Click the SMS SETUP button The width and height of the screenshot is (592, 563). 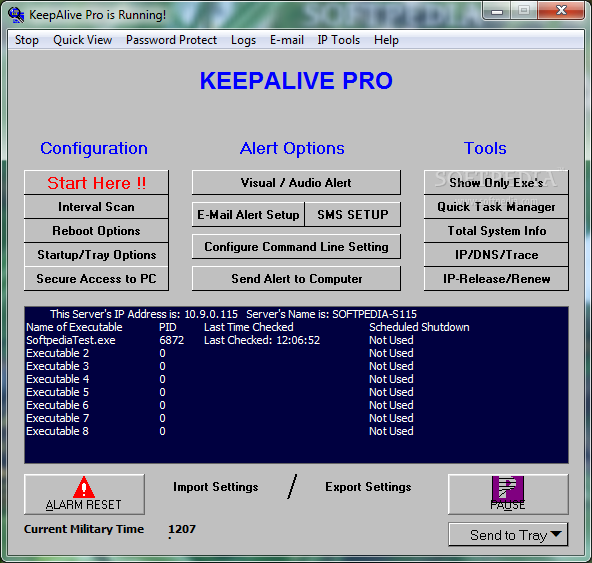point(353,214)
